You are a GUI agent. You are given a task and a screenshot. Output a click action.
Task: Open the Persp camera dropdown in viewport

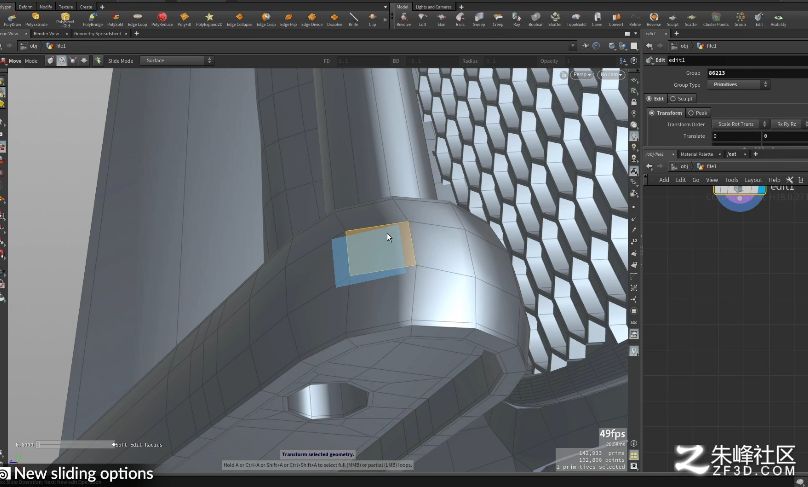click(x=583, y=75)
